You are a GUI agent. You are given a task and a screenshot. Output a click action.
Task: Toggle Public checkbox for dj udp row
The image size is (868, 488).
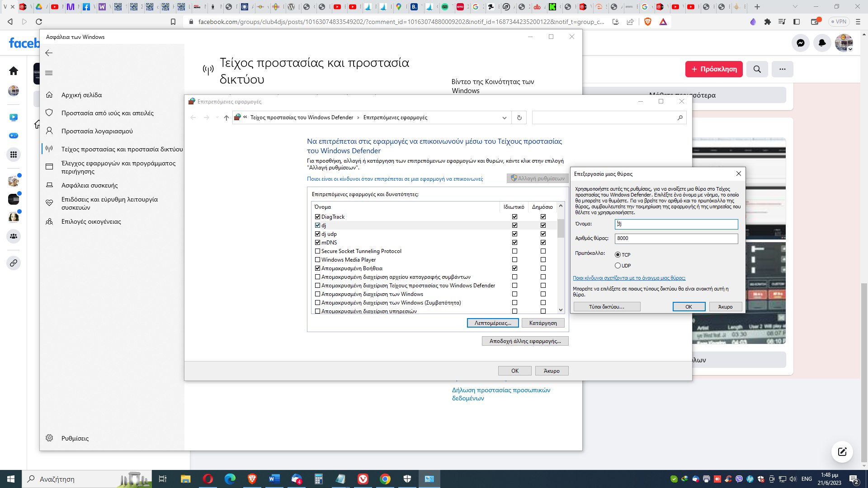coord(543,234)
